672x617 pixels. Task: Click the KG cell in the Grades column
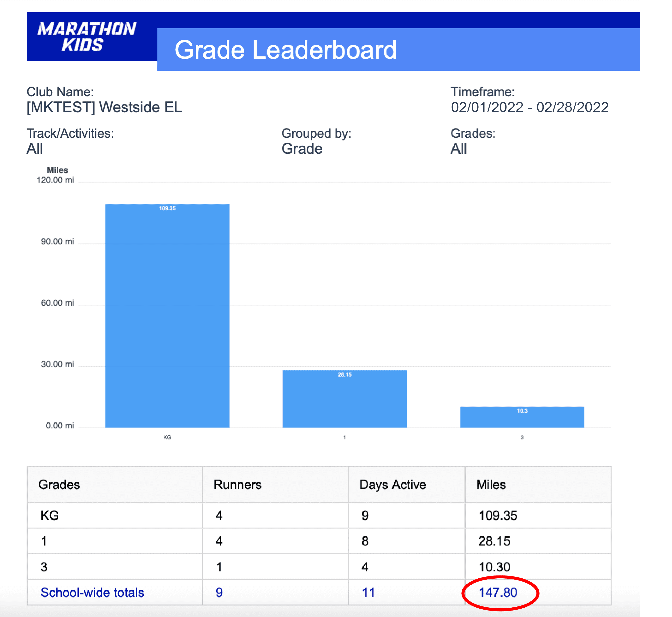pos(49,516)
